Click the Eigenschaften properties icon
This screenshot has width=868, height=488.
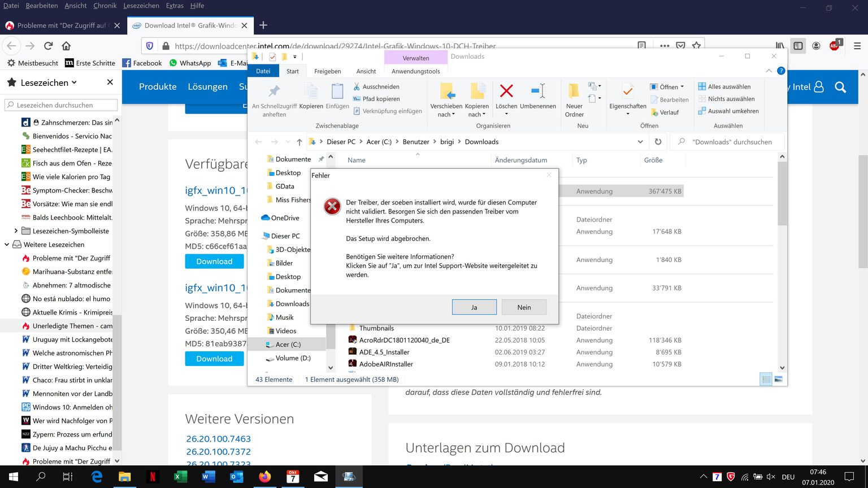pos(627,92)
